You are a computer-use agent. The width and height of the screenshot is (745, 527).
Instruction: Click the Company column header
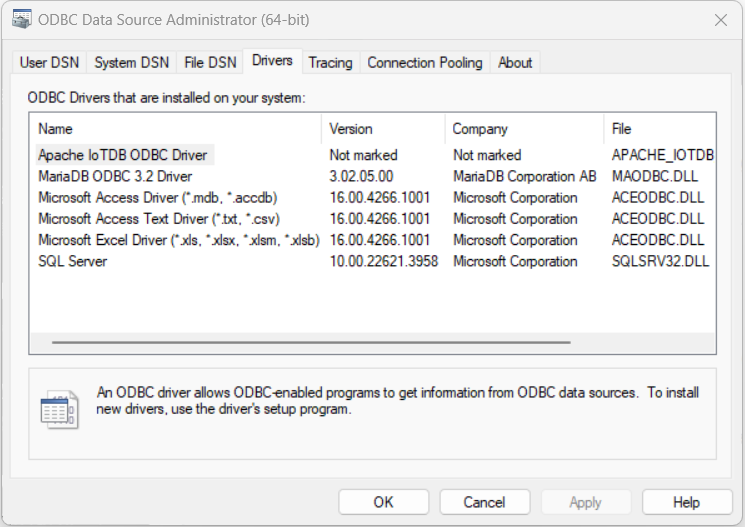point(523,129)
